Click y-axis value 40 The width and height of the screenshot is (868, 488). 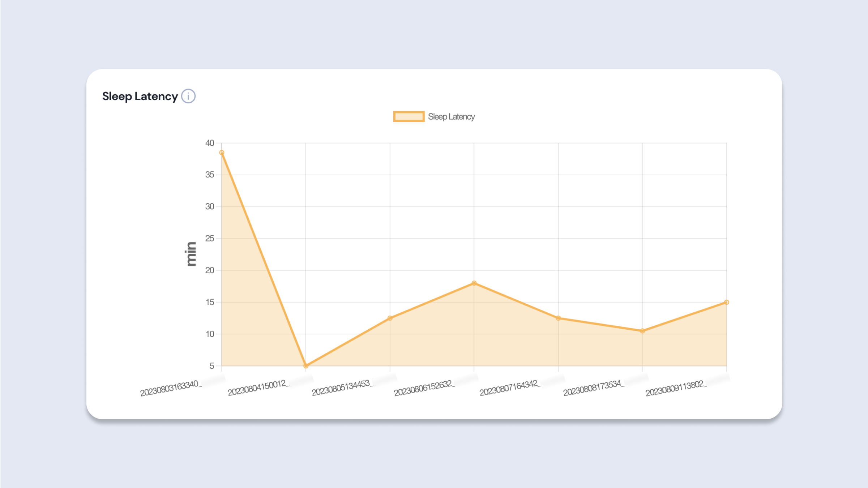[x=210, y=143]
